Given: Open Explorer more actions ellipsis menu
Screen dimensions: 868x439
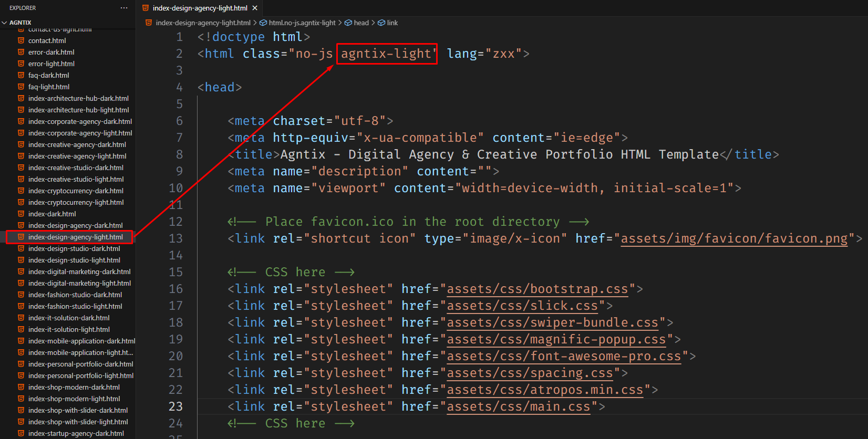Looking at the screenshot, I should point(124,8).
